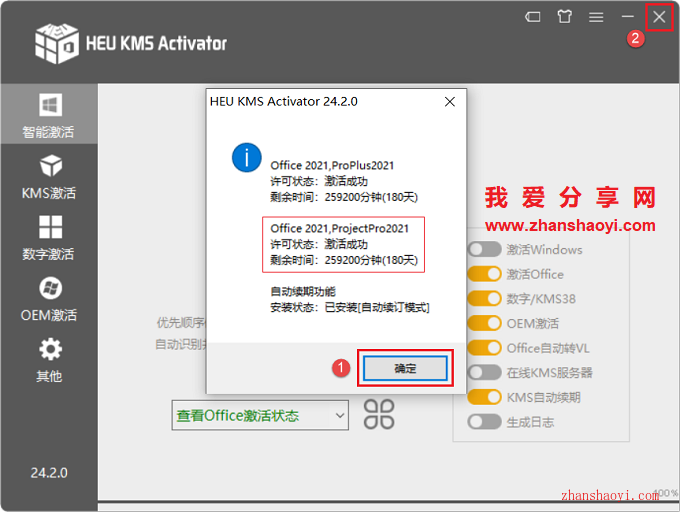Open the 其他 settings tab
680x512 pixels.
49,360
